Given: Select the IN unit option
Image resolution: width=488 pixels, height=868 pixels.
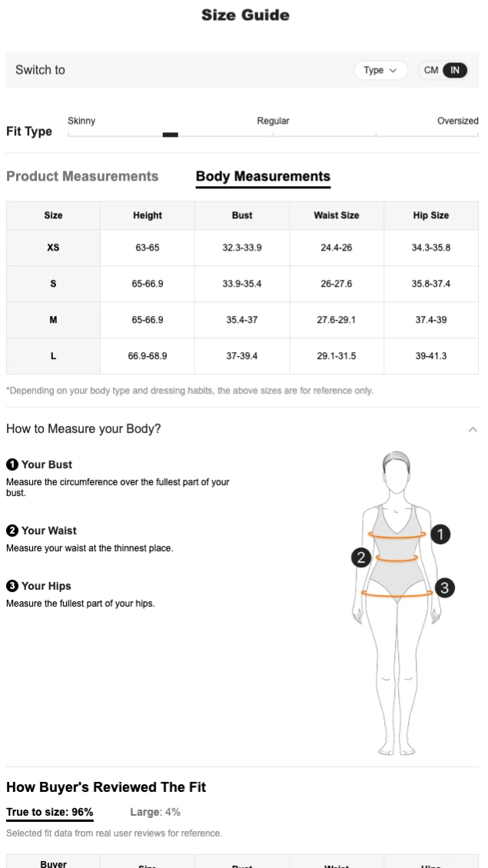Looking at the screenshot, I should (x=455, y=70).
